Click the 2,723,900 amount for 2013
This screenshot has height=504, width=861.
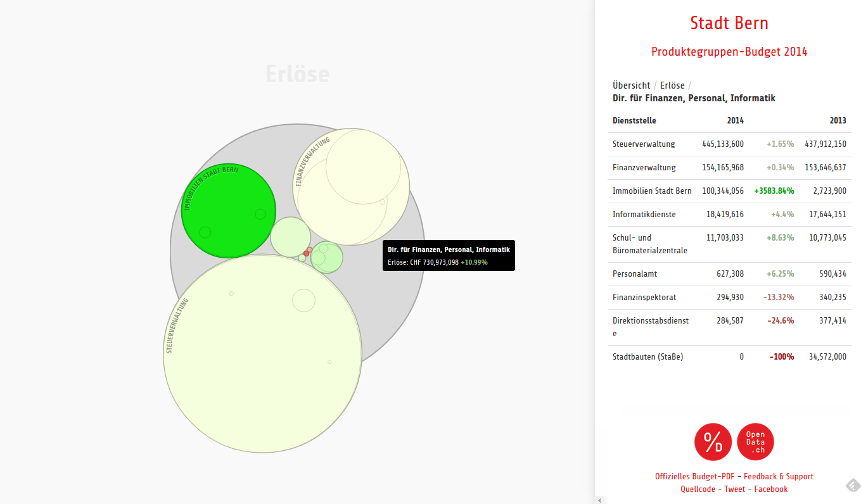coord(830,191)
